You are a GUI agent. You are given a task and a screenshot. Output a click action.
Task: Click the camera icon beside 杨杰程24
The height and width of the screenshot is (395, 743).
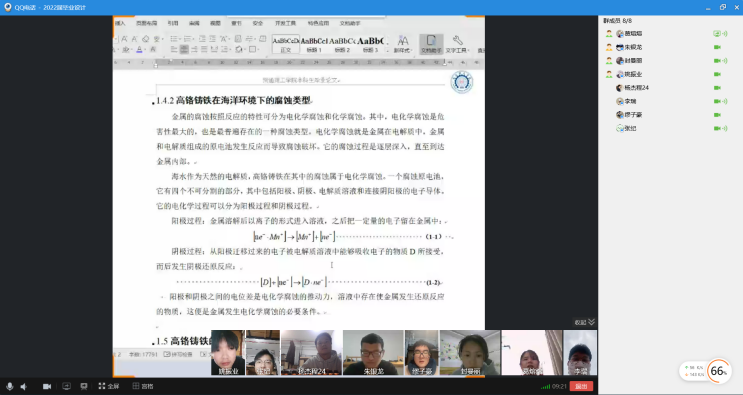[717, 88]
